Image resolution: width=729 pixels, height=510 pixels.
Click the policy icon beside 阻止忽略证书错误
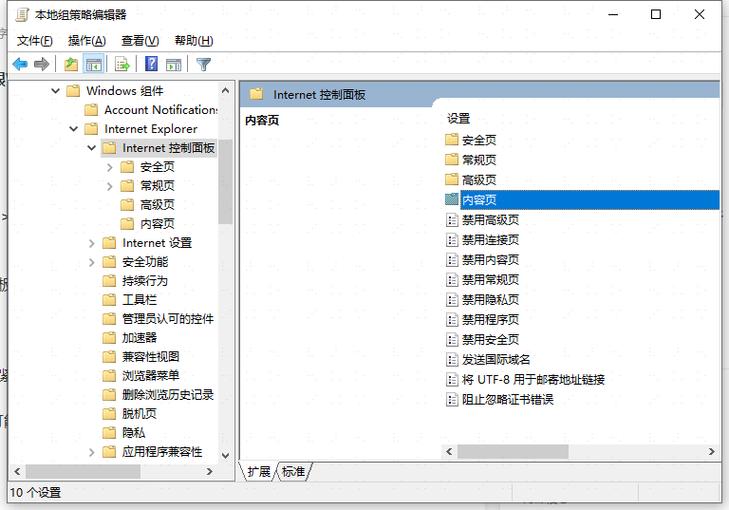point(452,399)
